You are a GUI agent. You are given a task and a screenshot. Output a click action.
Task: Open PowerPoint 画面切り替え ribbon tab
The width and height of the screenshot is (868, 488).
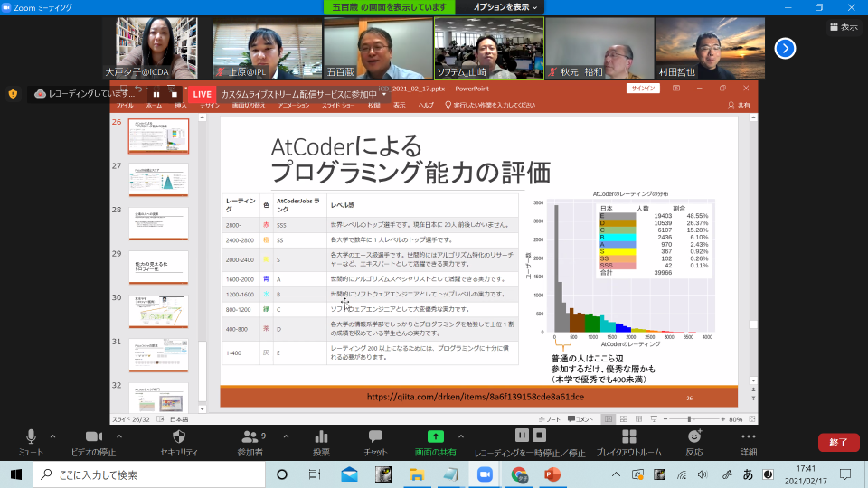point(249,105)
